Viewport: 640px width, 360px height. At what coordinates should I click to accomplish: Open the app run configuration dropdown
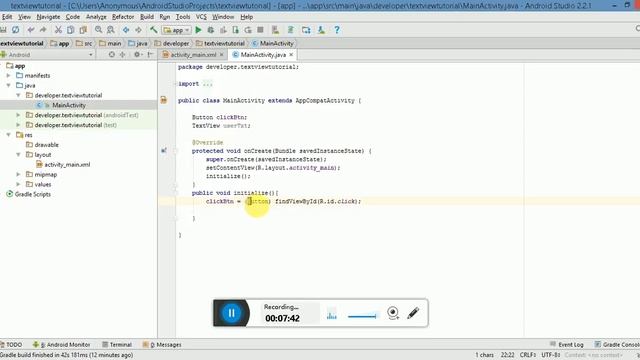tap(176, 30)
